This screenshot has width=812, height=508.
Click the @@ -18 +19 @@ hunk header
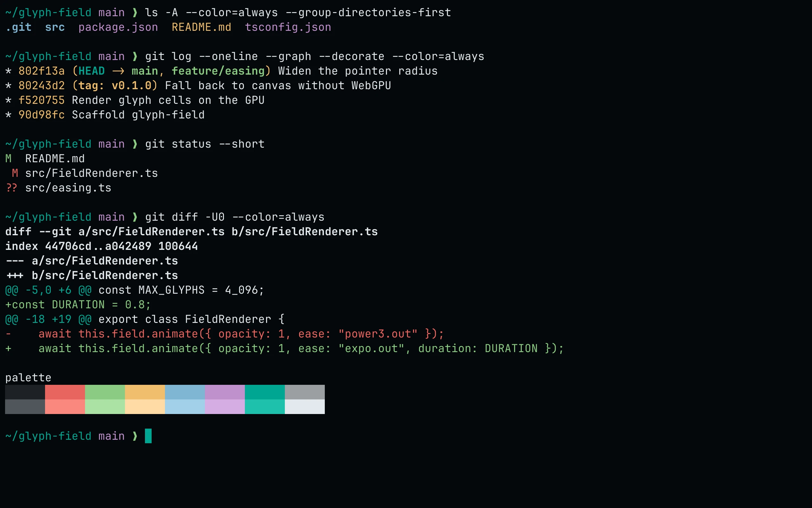pyautogui.click(x=48, y=319)
